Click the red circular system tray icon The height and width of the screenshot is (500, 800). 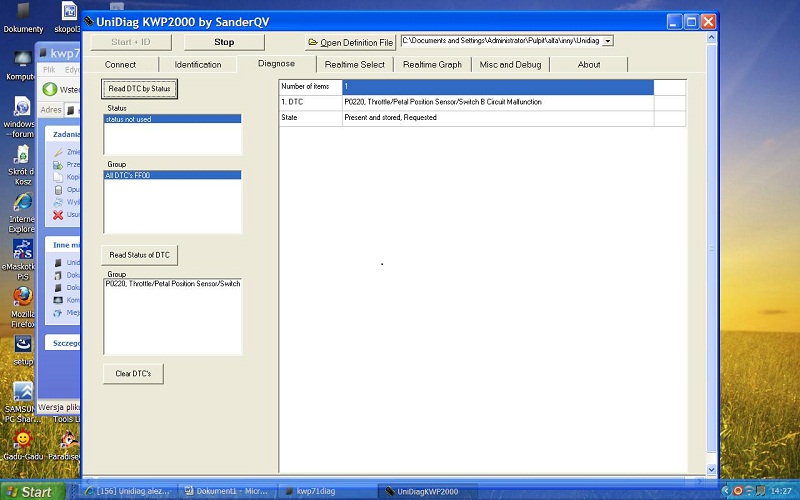738,491
